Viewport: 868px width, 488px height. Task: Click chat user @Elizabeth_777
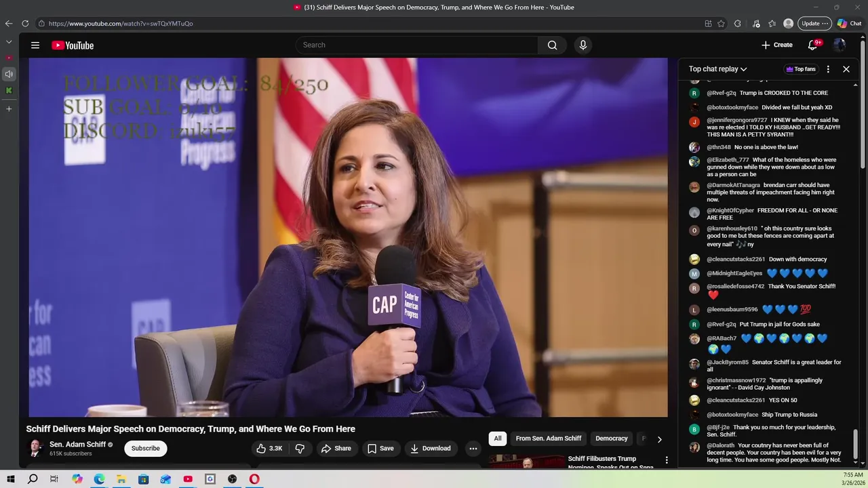[728, 160]
